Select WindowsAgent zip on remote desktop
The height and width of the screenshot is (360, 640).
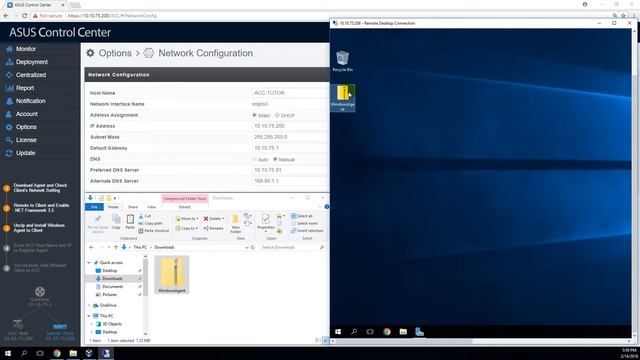pos(343,98)
